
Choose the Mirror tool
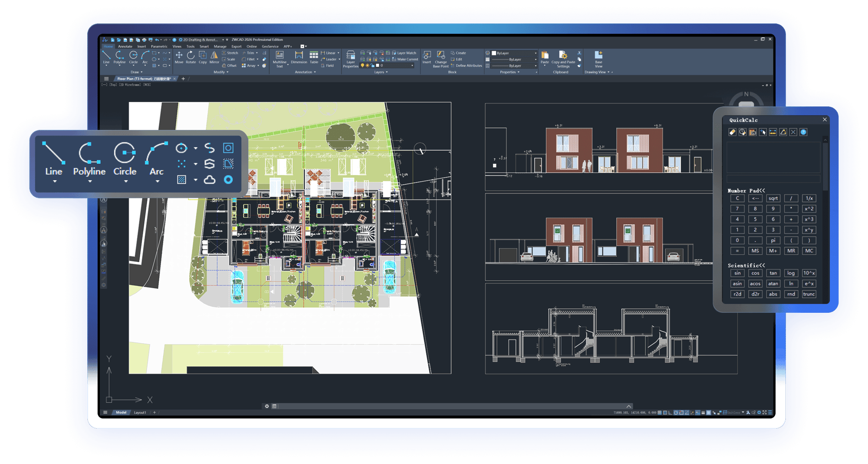pos(214,56)
